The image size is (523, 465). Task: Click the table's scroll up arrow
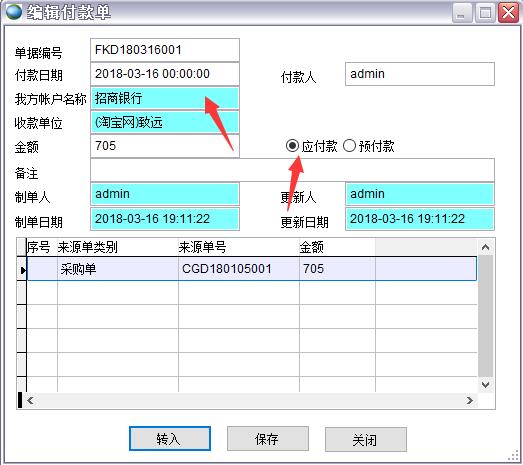coord(486,248)
